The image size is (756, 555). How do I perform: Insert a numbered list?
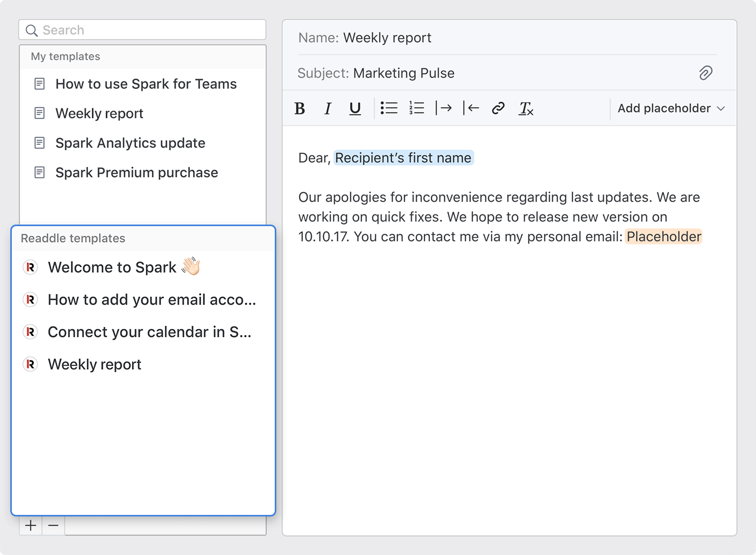point(417,108)
